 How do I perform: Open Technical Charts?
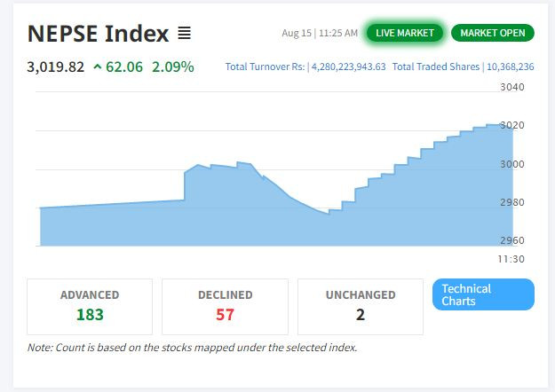point(483,294)
